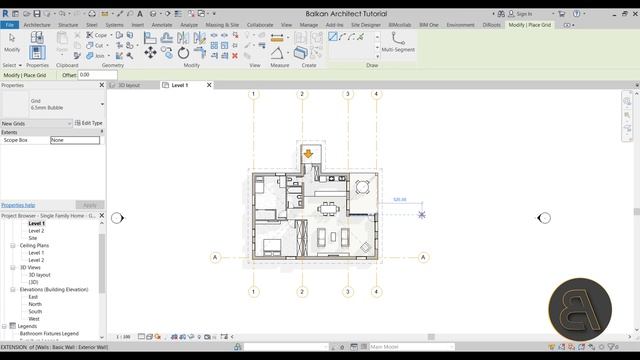Click the Mirror Pick Axis icon
This screenshot has height=360, width=640.
coord(183,38)
